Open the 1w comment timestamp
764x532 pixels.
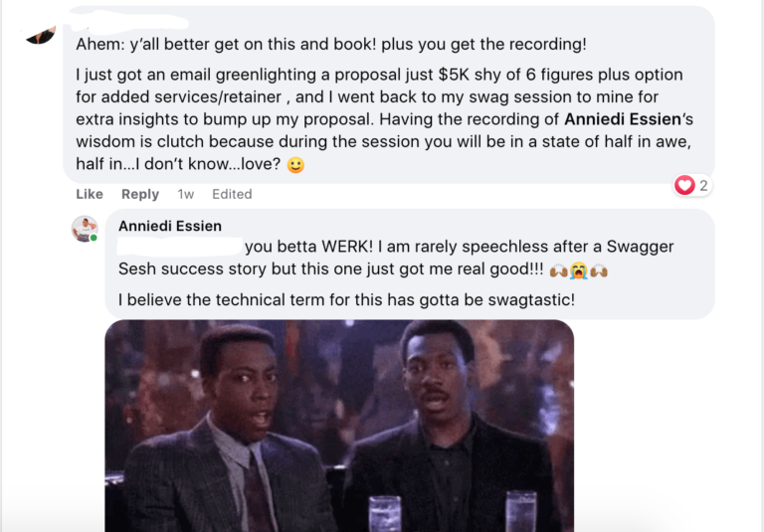[186, 194]
